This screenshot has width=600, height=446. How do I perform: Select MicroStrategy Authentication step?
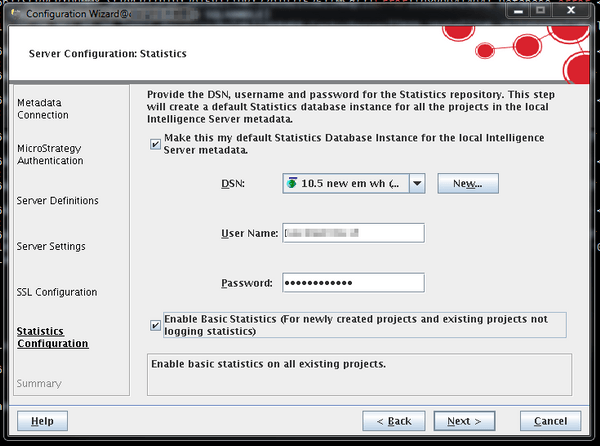coord(50,155)
